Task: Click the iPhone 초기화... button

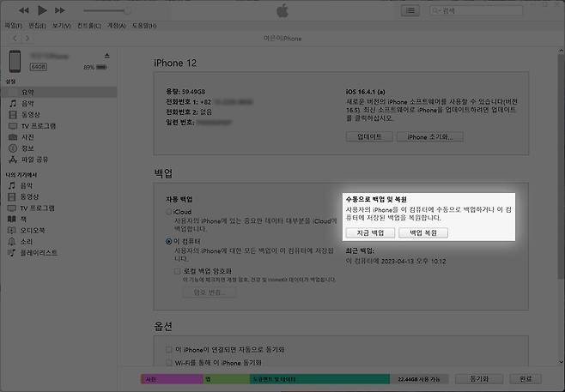Action: (x=430, y=136)
